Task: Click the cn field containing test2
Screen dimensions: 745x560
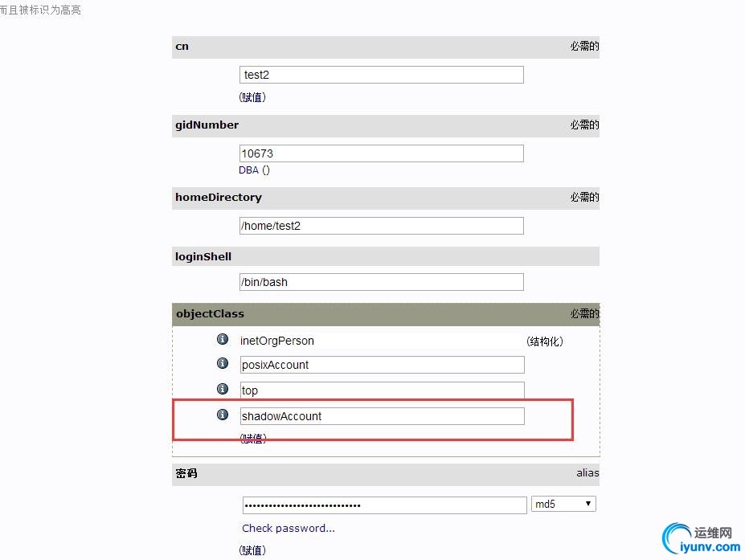Action: 382,75
